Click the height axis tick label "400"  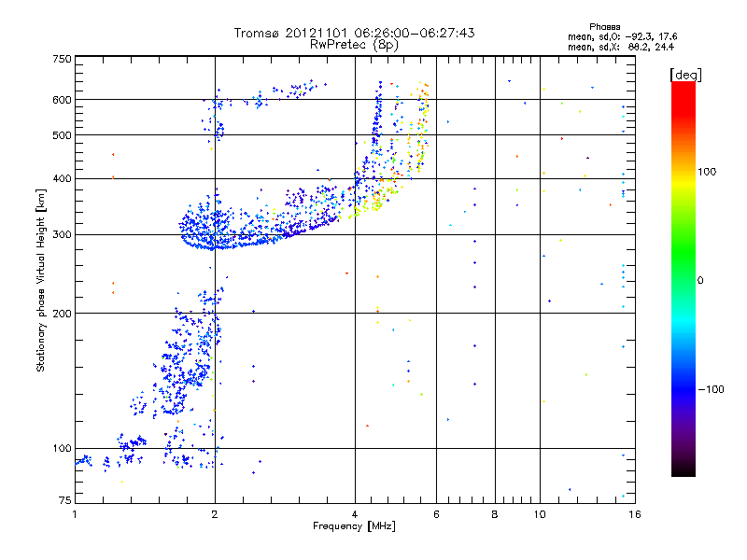pos(62,178)
